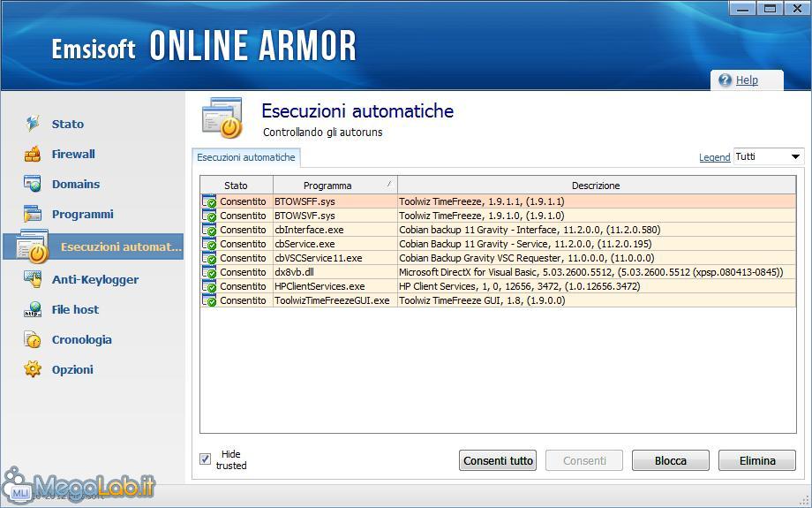812x508 pixels.
Task: Open the Legend link
Action: pyautogui.click(x=714, y=157)
